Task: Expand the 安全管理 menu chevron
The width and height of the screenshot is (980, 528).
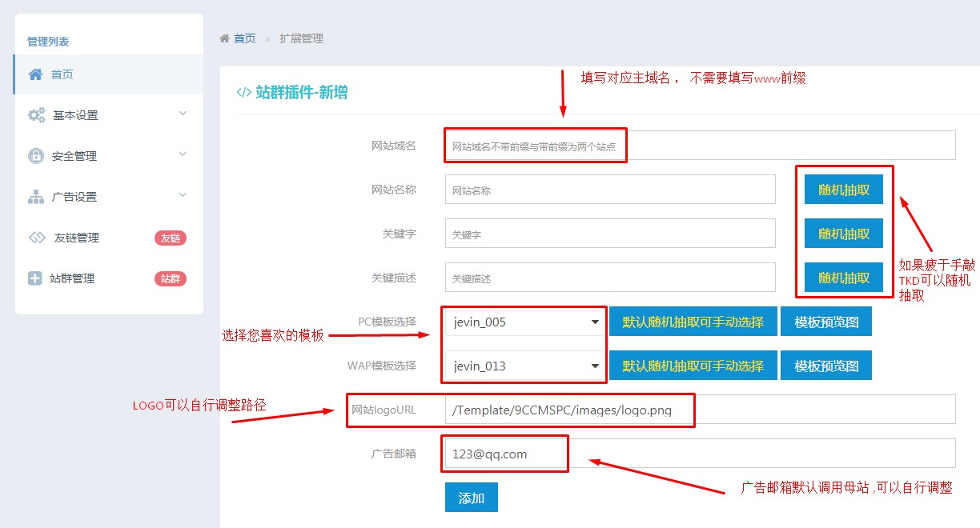Action: (183, 154)
